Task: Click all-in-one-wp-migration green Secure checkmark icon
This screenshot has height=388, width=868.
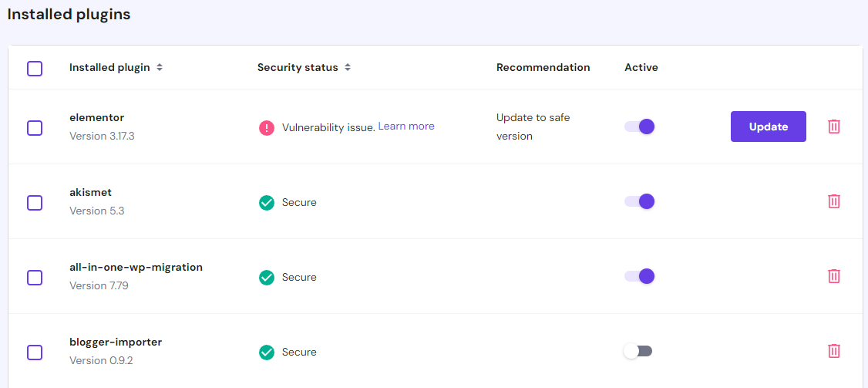Action: pyautogui.click(x=267, y=278)
